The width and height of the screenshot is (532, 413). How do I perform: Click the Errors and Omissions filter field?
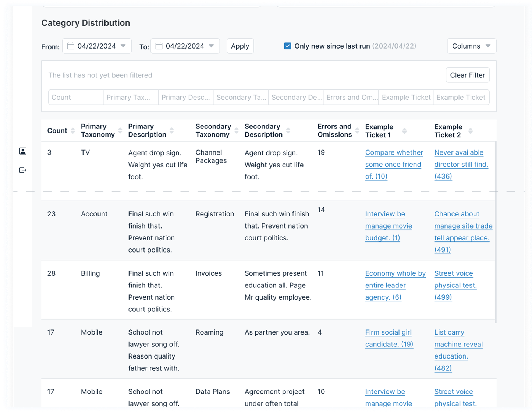coord(351,97)
